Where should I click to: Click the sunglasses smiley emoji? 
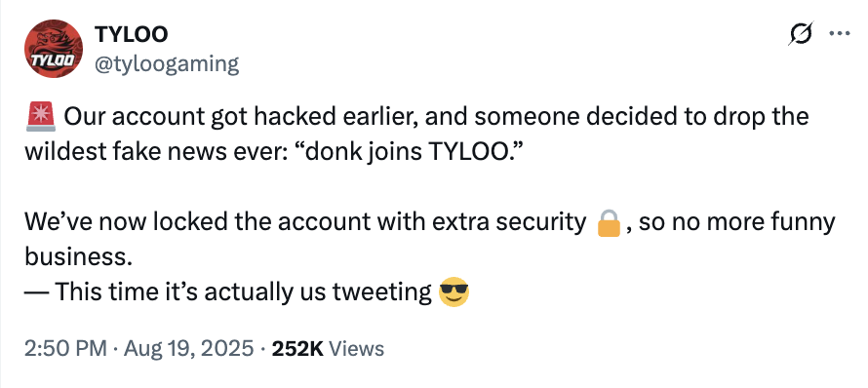point(454,292)
